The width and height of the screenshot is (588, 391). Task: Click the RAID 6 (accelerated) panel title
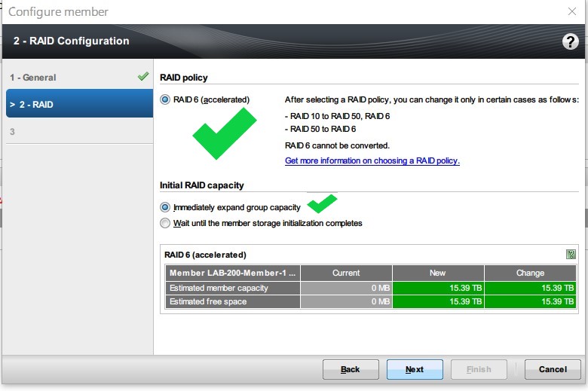205,255
